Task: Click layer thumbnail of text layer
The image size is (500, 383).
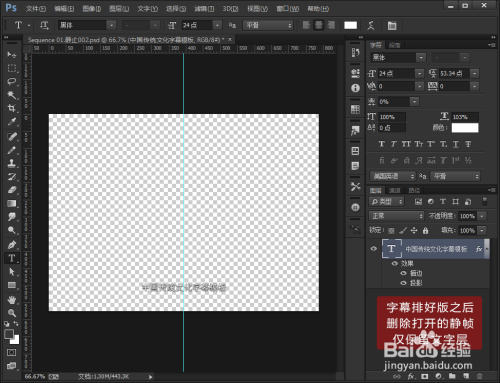Action: (x=392, y=249)
